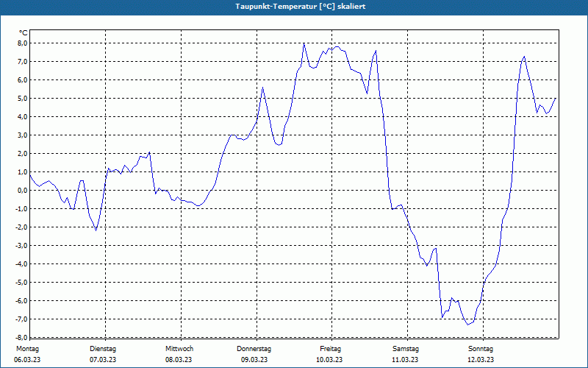Select the -4,0 y-axis value

coord(21,264)
